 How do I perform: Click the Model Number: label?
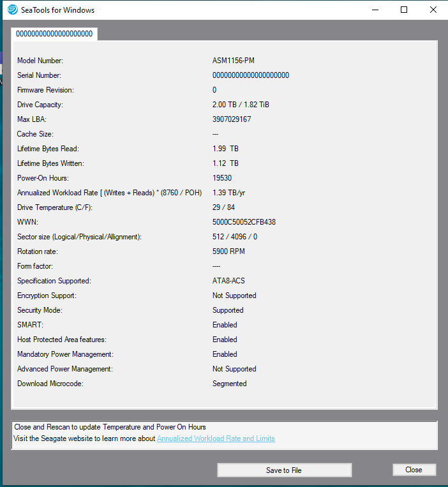(x=40, y=61)
